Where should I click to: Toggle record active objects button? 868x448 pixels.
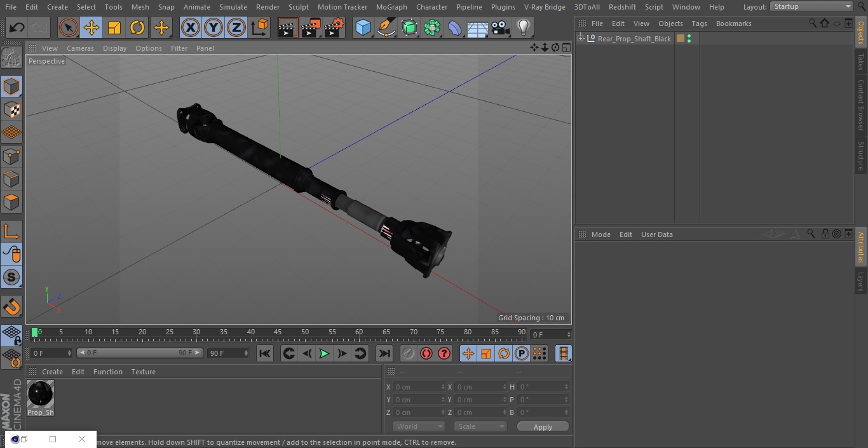[x=409, y=353]
